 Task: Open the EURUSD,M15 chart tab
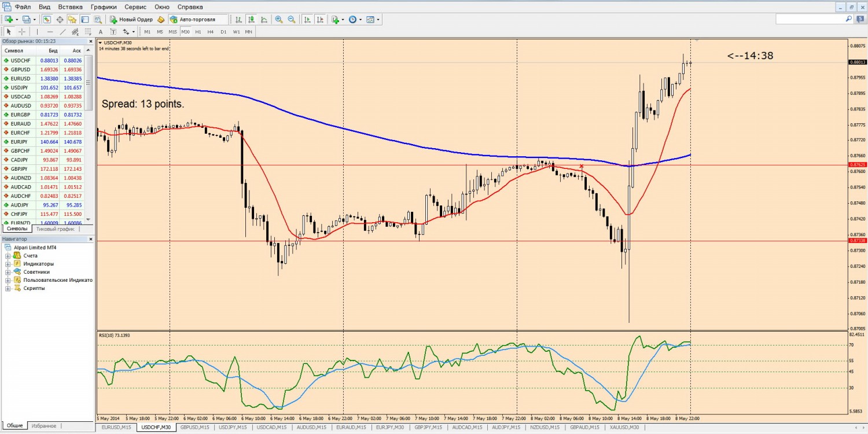tap(115, 427)
